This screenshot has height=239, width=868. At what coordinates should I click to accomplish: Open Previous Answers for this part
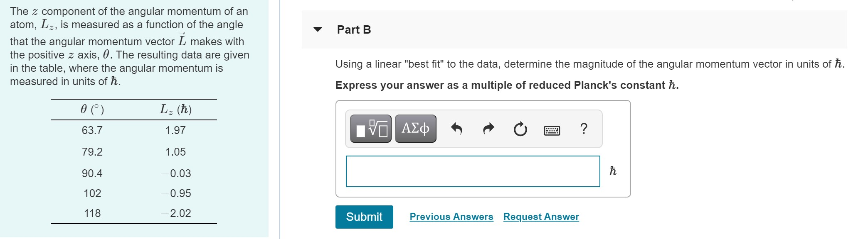pos(451,216)
